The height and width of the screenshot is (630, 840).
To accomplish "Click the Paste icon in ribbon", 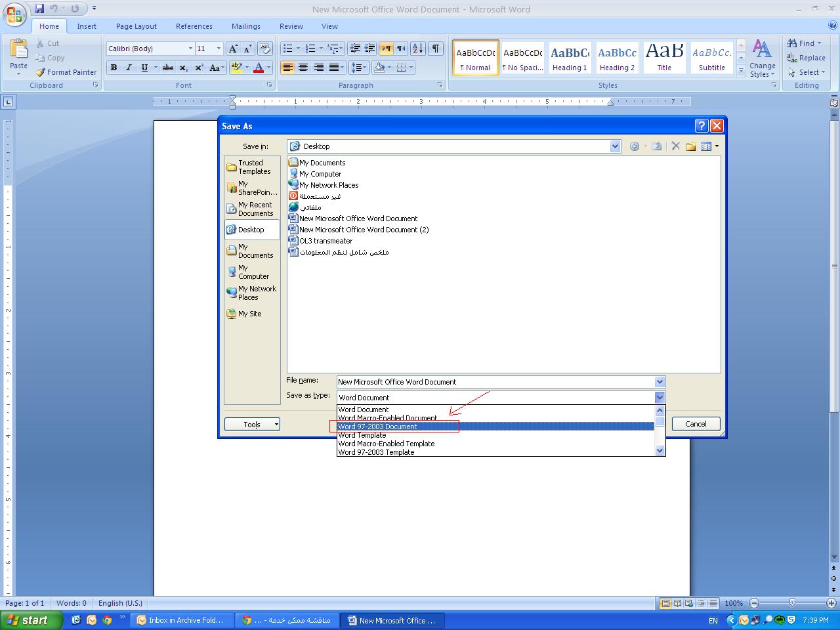I will (x=18, y=52).
